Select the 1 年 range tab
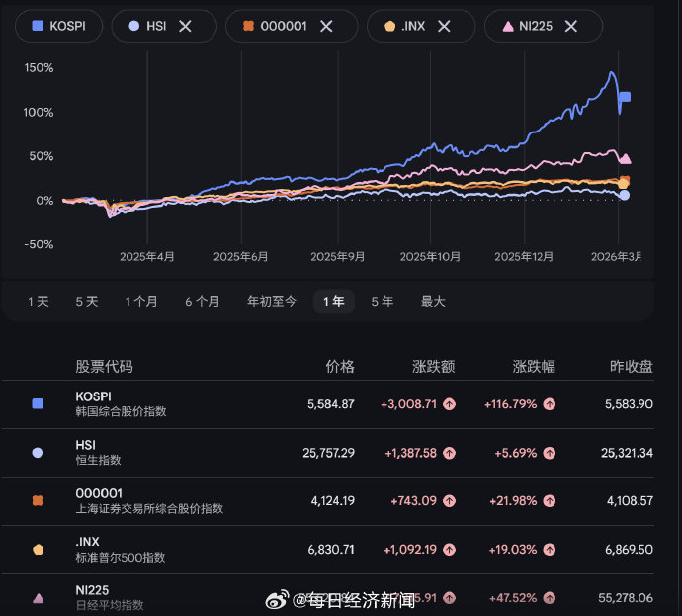 click(334, 301)
